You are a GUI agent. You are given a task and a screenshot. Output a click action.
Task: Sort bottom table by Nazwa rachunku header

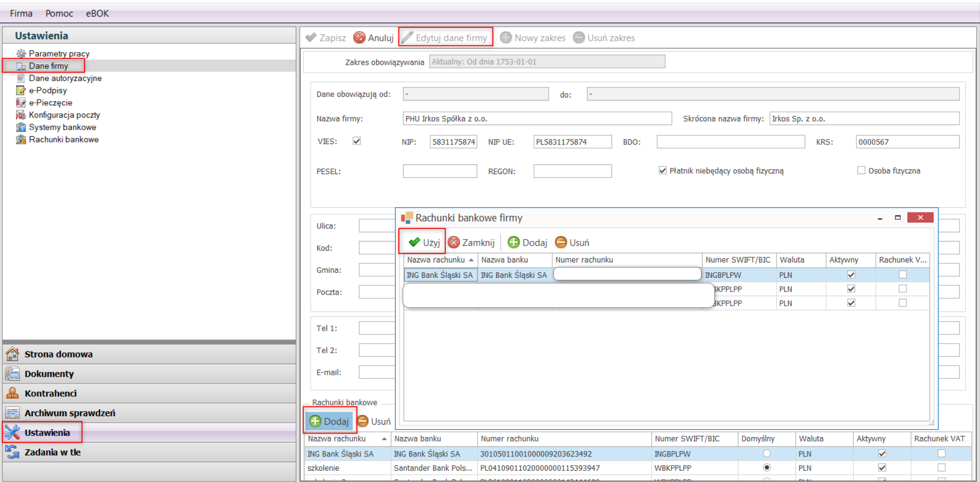[x=337, y=439]
